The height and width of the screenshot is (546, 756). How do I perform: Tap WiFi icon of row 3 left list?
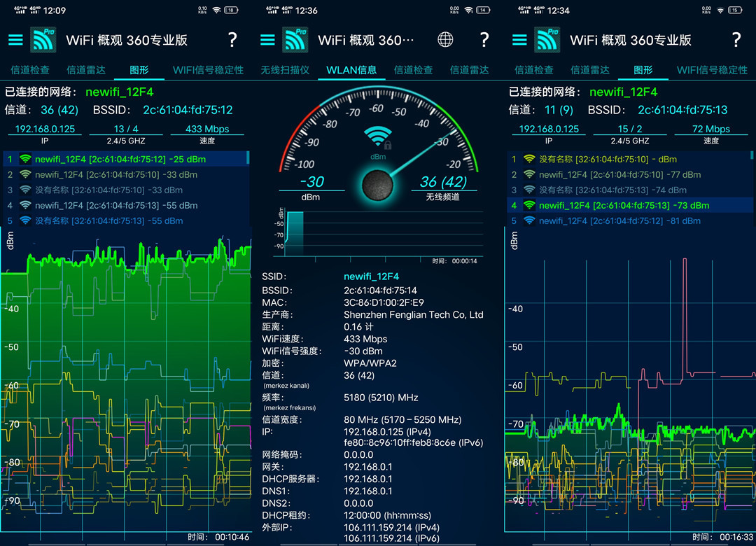coord(25,190)
